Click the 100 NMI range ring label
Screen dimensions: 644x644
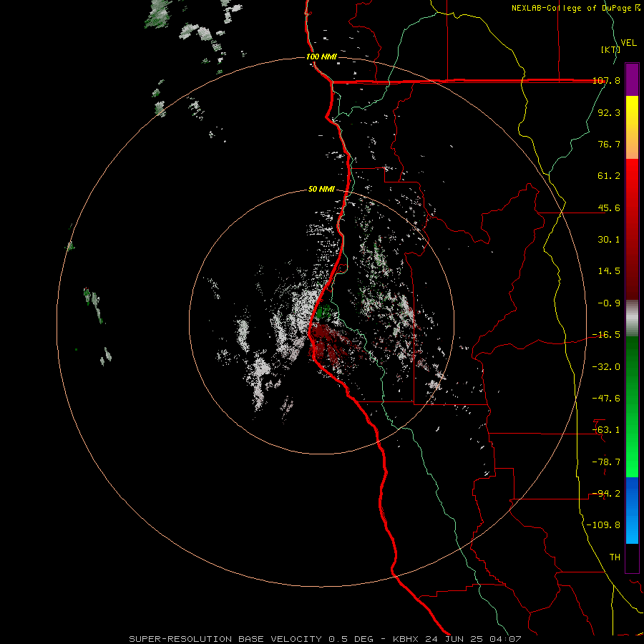[321, 57]
